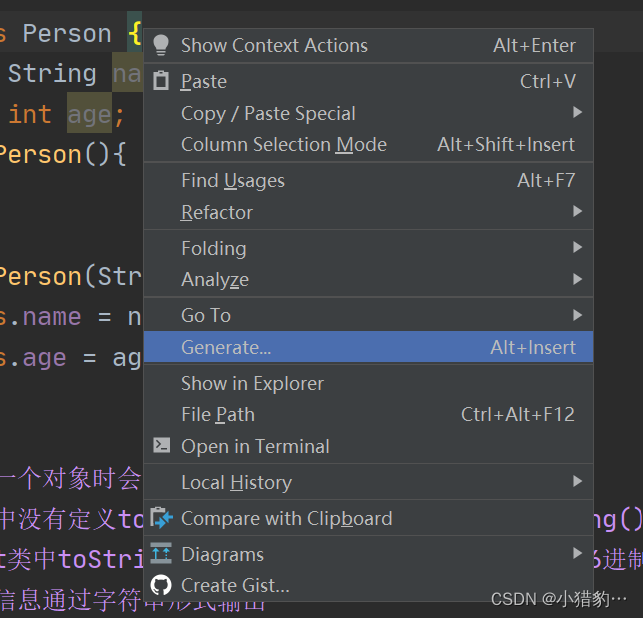Open the Analyze submenu arrow

pyautogui.click(x=577, y=279)
